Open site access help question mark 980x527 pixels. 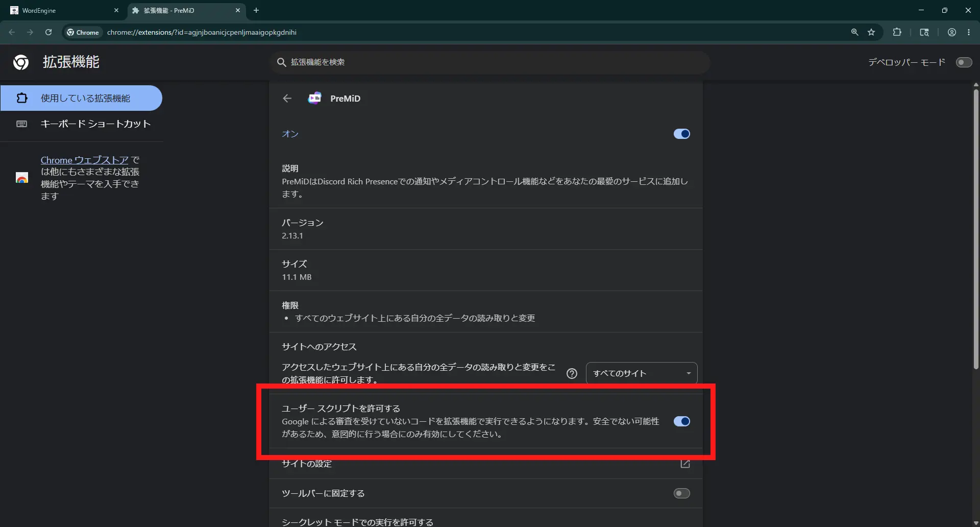point(572,374)
